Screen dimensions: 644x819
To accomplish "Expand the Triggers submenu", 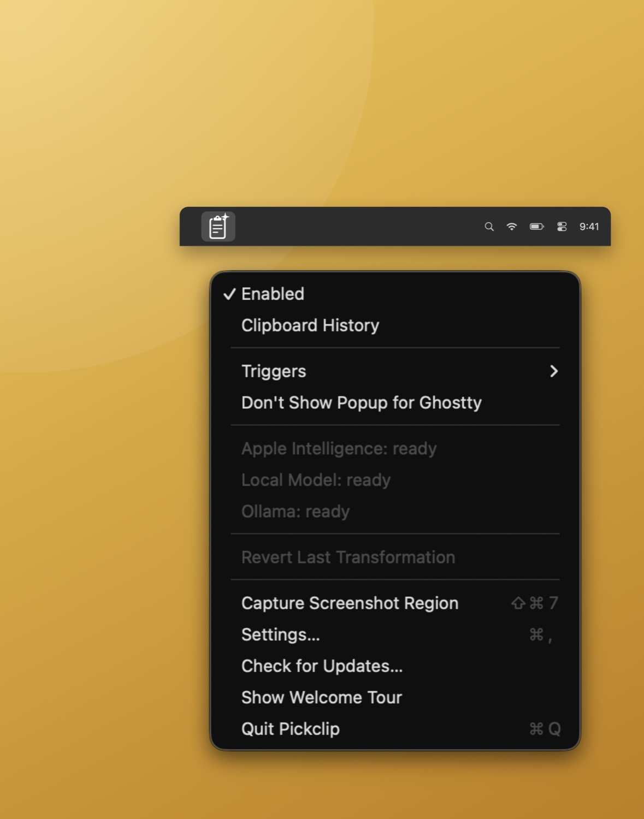I will coord(395,371).
